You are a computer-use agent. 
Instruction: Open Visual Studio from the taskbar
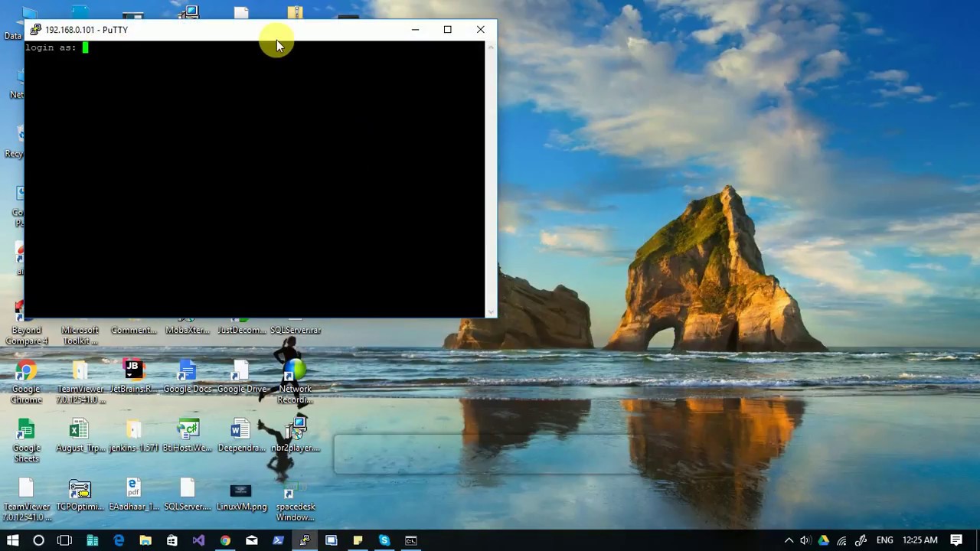point(198,540)
